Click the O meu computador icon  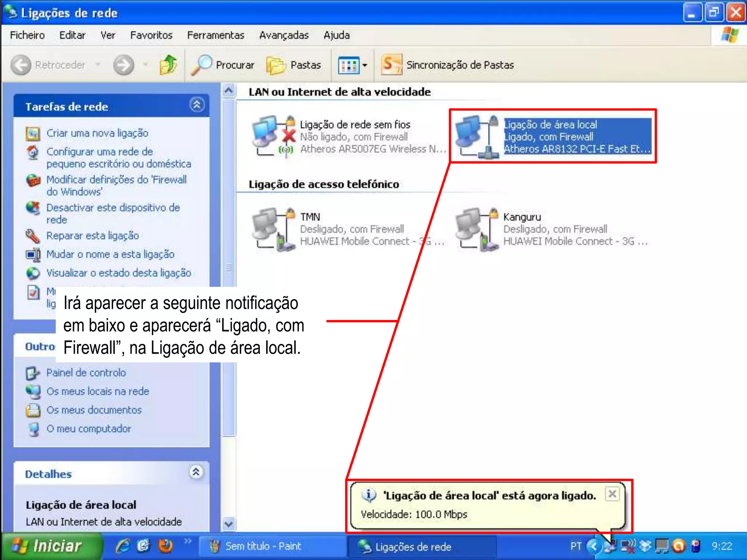point(34,429)
